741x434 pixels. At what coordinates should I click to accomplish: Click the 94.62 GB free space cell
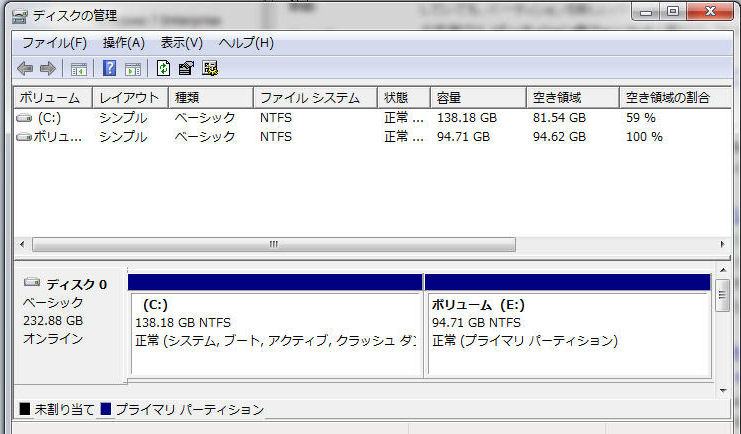coord(560,137)
